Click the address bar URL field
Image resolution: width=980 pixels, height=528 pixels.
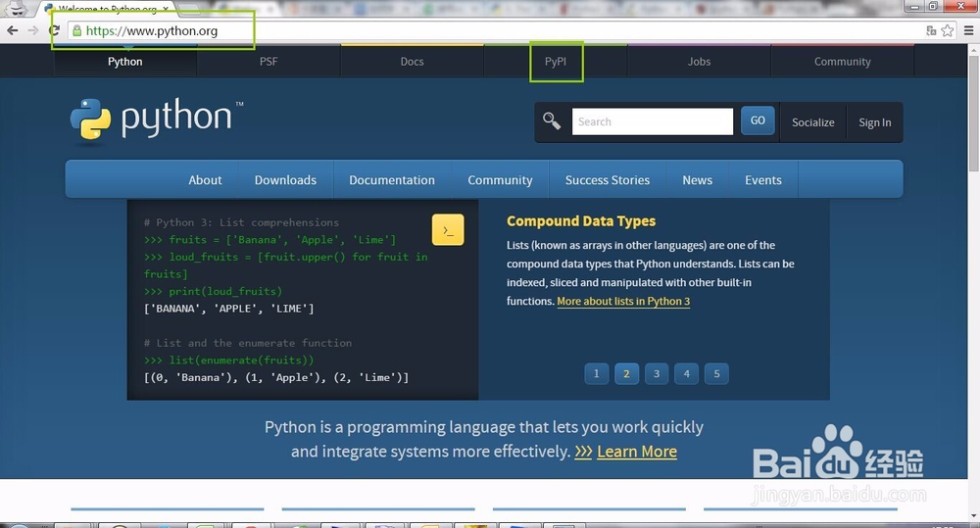tap(494, 30)
